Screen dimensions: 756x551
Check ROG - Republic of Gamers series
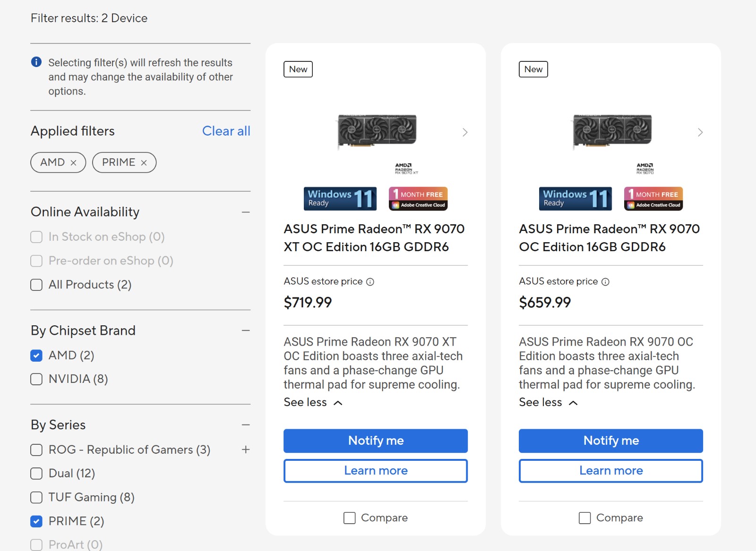pos(36,450)
